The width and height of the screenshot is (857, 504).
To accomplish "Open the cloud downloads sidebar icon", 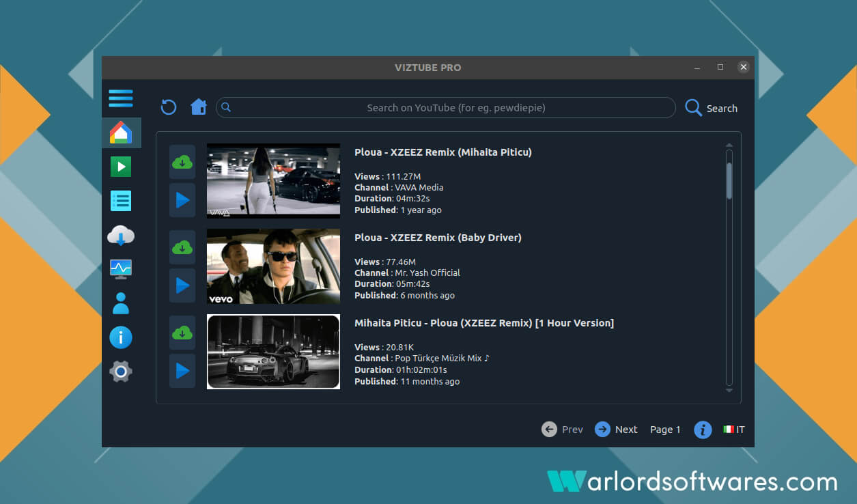I will click(x=121, y=236).
